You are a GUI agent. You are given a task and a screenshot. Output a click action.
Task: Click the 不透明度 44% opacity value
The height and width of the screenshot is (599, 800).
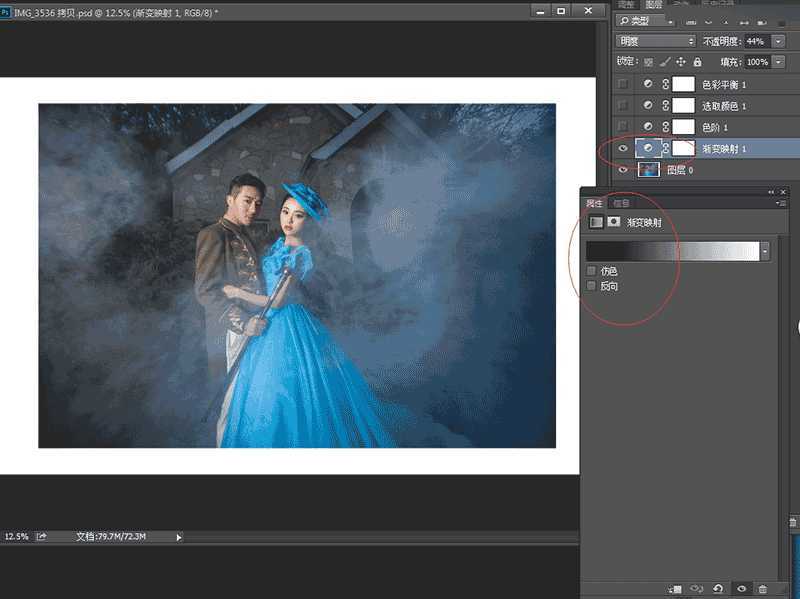tap(755, 41)
